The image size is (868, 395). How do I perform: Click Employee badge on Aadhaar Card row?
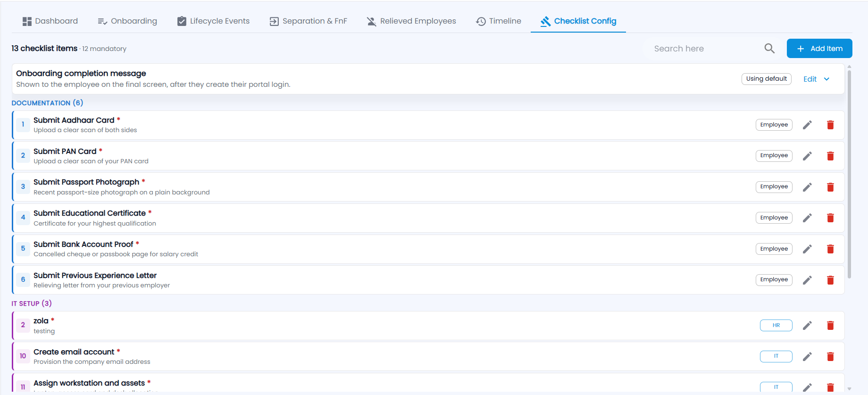tap(774, 125)
